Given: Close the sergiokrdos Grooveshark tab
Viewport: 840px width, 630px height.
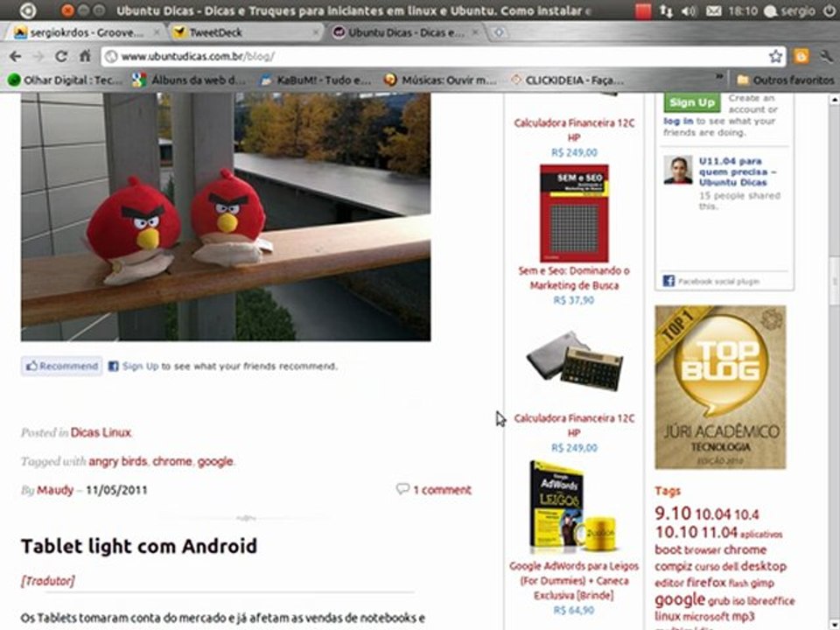Looking at the screenshot, I should [157, 32].
